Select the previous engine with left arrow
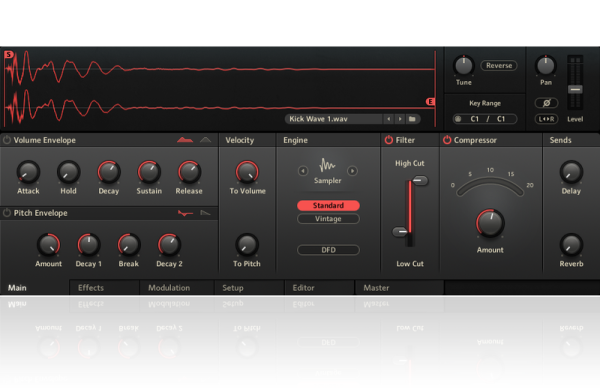 [303, 171]
